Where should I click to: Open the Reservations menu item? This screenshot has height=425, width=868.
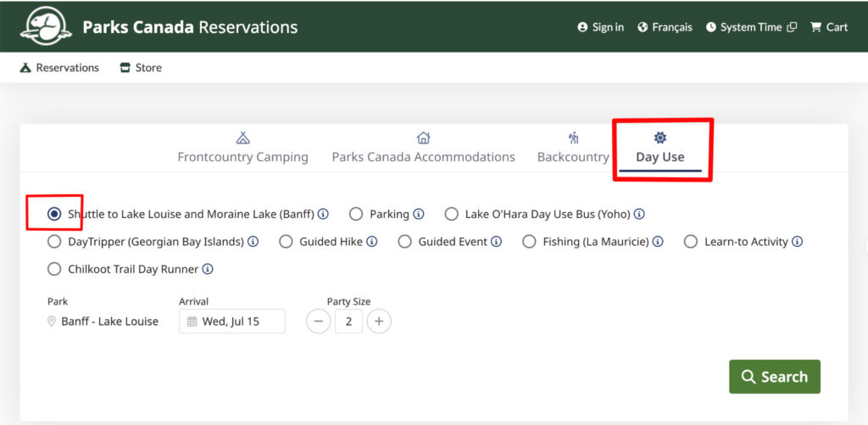tap(59, 68)
